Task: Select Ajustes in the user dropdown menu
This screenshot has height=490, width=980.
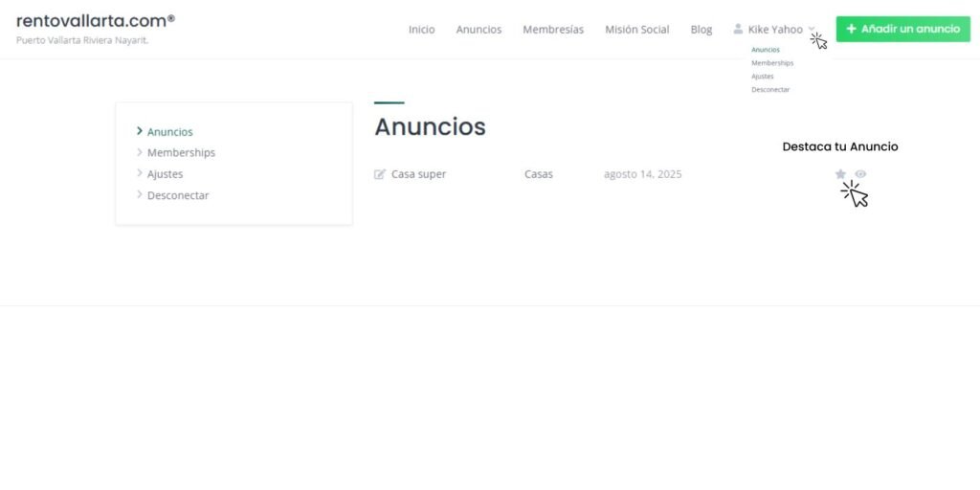Action: (763, 77)
